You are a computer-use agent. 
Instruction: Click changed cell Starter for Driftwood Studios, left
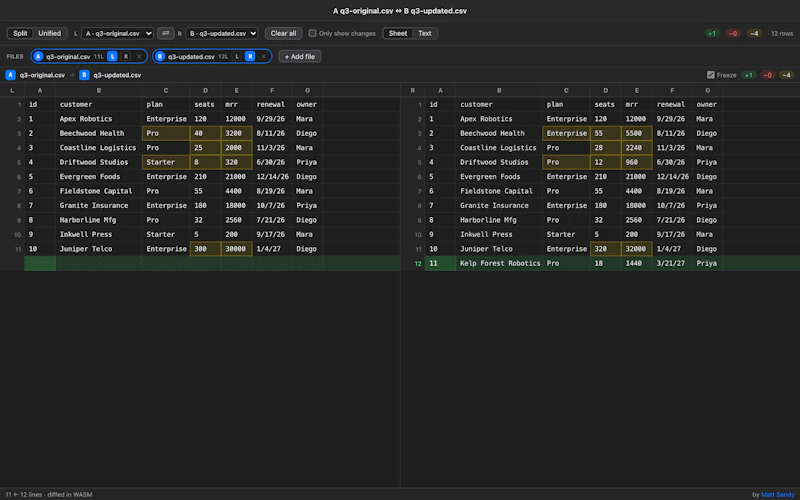pyautogui.click(x=166, y=162)
